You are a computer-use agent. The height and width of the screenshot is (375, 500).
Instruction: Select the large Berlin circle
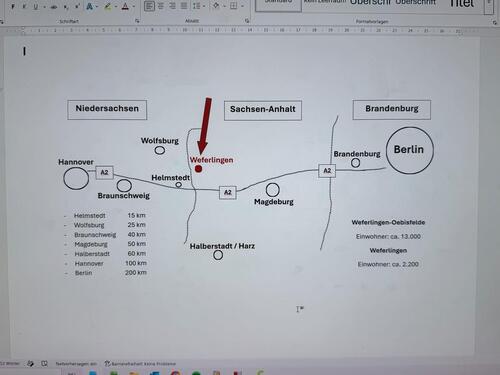pyautogui.click(x=410, y=150)
